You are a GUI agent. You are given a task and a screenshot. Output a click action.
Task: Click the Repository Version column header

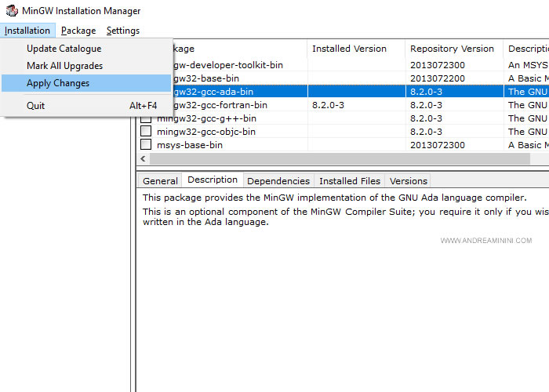pyautogui.click(x=452, y=49)
